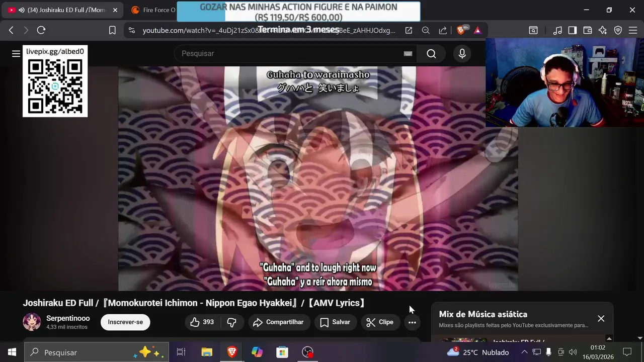
Task: Click the playlist panel scrollbar up arrow
Action: [609, 338]
